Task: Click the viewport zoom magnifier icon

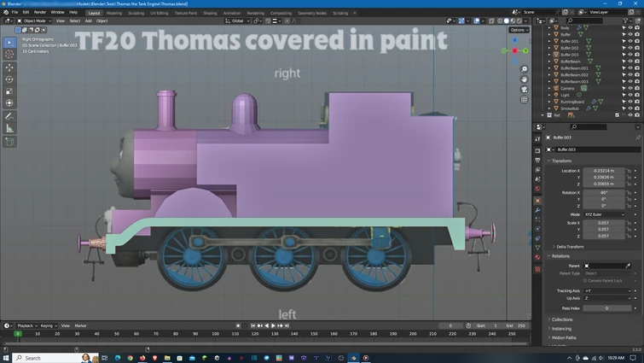Action: (x=524, y=69)
